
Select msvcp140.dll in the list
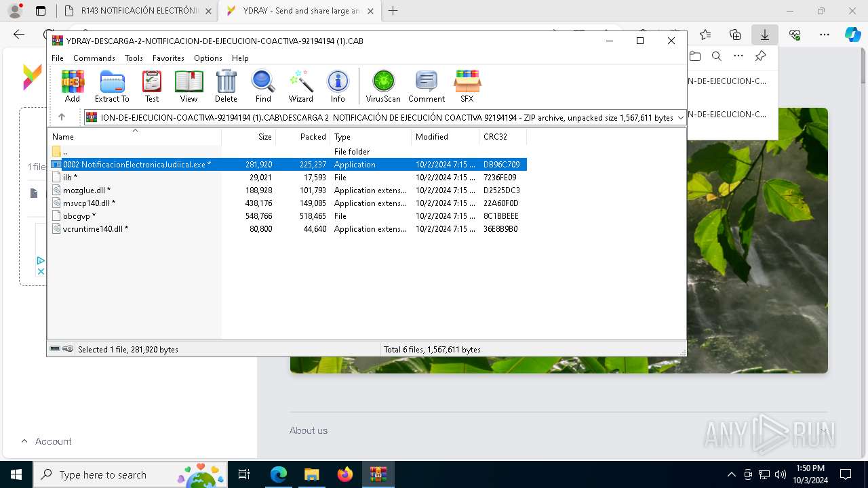pyautogui.click(x=288, y=203)
